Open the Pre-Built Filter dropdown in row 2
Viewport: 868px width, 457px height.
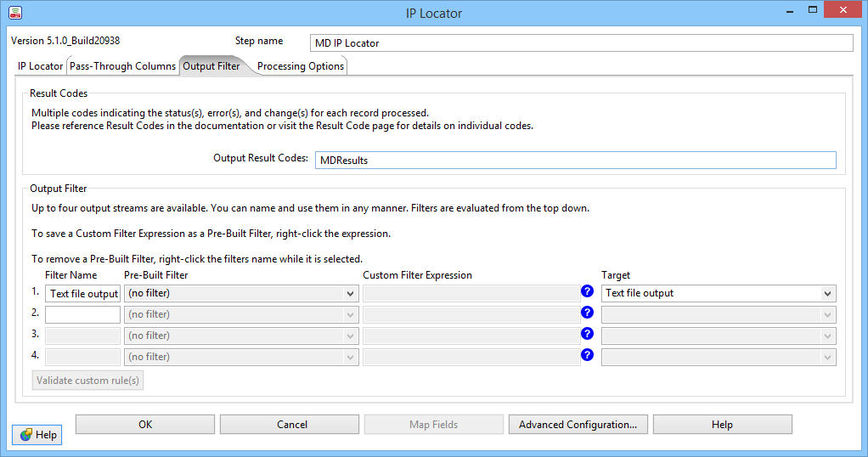pos(241,314)
